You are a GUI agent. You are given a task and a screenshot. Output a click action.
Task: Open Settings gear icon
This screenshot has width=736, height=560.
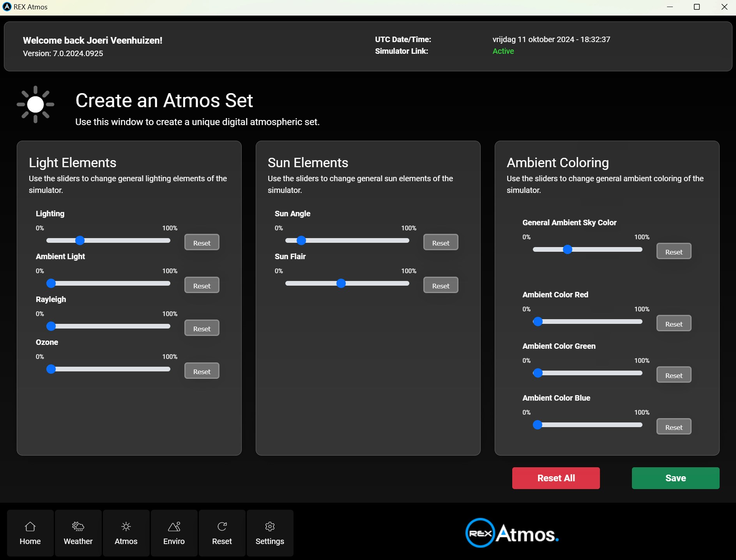270,527
